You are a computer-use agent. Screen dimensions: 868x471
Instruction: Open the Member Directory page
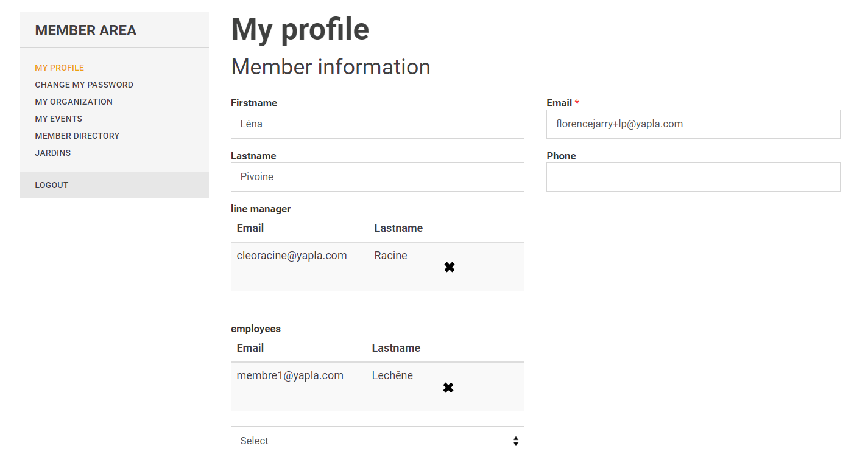(x=77, y=136)
